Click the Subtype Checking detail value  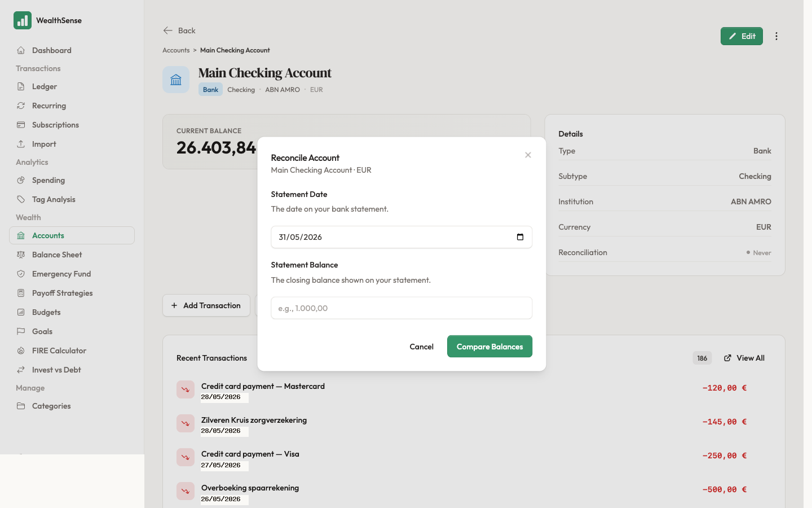pos(755,176)
